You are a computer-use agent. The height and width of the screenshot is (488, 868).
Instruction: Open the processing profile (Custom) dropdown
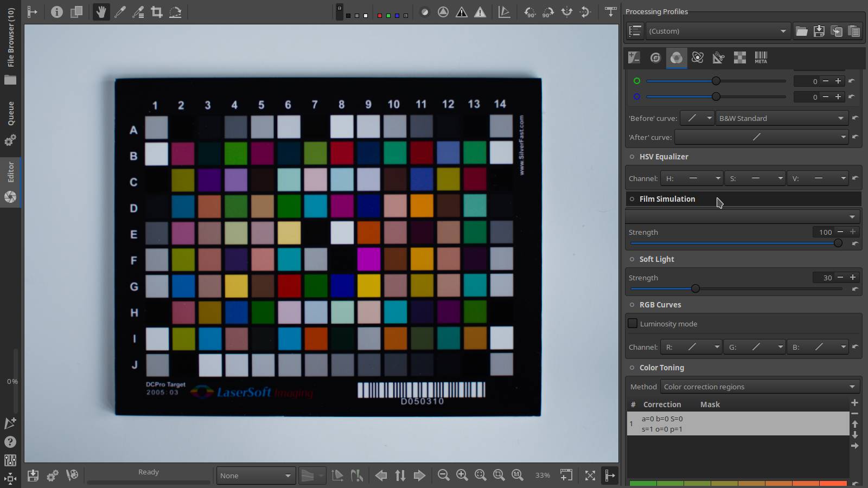tap(717, 31)
